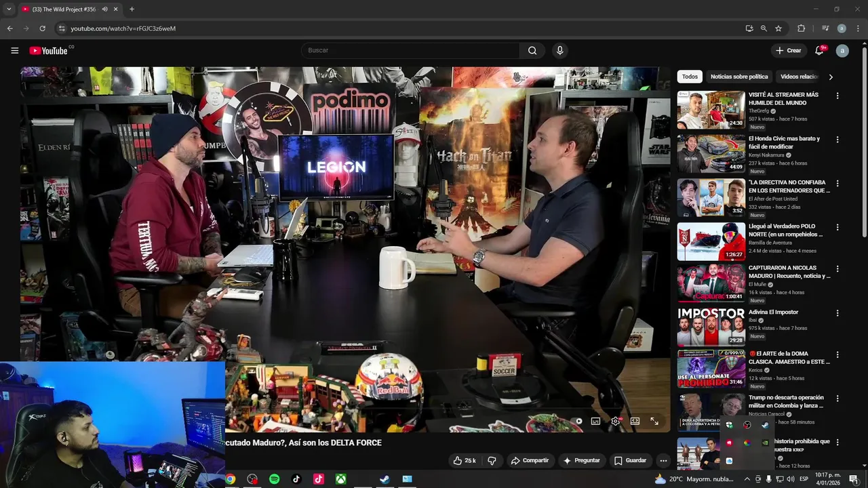Open Trump no descarta operación militar video
Viewport: 868px width, 488px height.
(786, 401)
